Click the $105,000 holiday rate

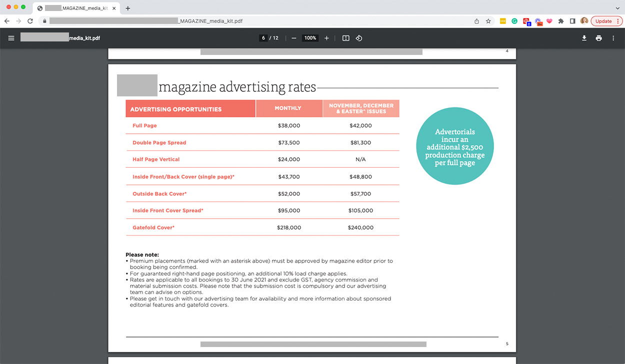coord(360,211)
